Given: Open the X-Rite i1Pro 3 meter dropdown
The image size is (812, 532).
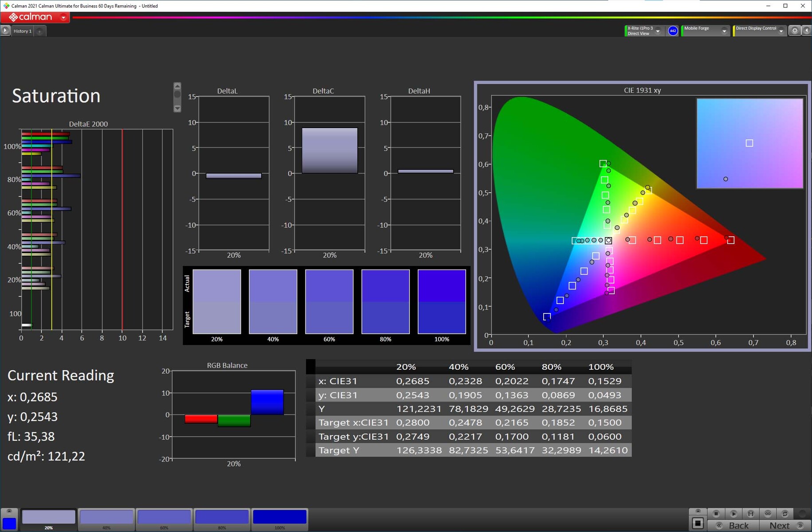Looking at the screenshot, I should (x=658, y=31).
